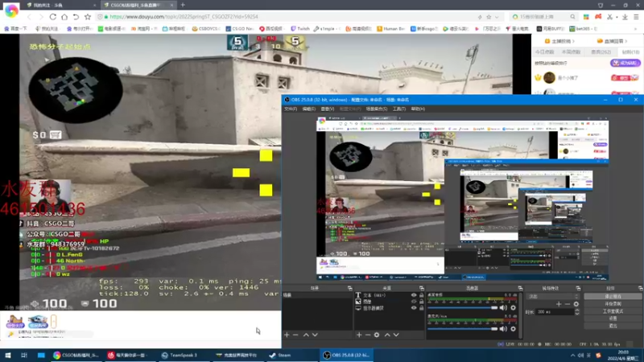This screenshot has height=362, width=644.
Task: Click the Stop Streaming button in OBS
Action: click(613, 296)
